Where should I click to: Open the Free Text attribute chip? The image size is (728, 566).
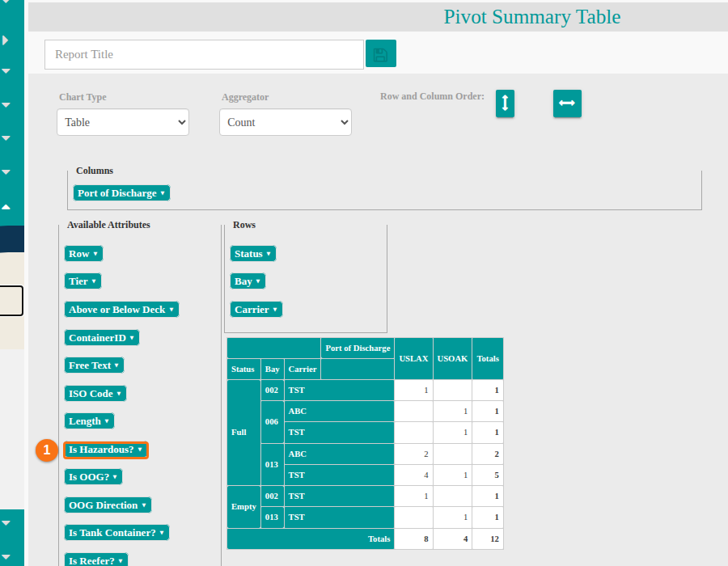(x=95, y=365)
